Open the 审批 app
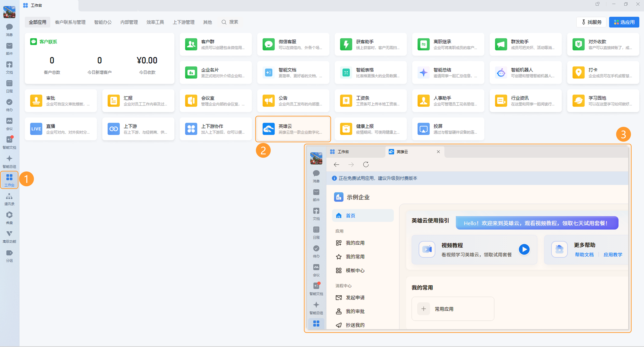Image resolution: width=644 pixels, height=347 pixels. (61, 101)
